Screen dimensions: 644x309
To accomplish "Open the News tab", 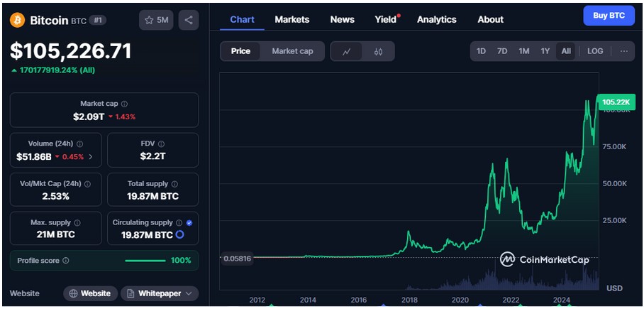I will 342,19.
